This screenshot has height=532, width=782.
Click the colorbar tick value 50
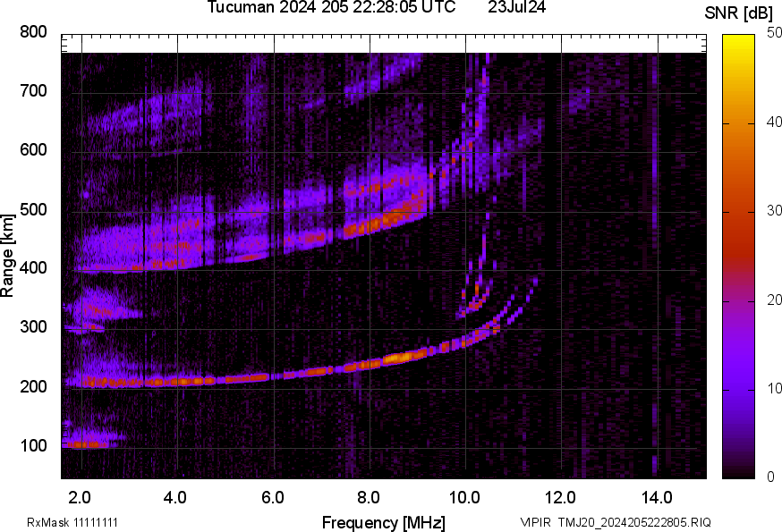(774, 33)
